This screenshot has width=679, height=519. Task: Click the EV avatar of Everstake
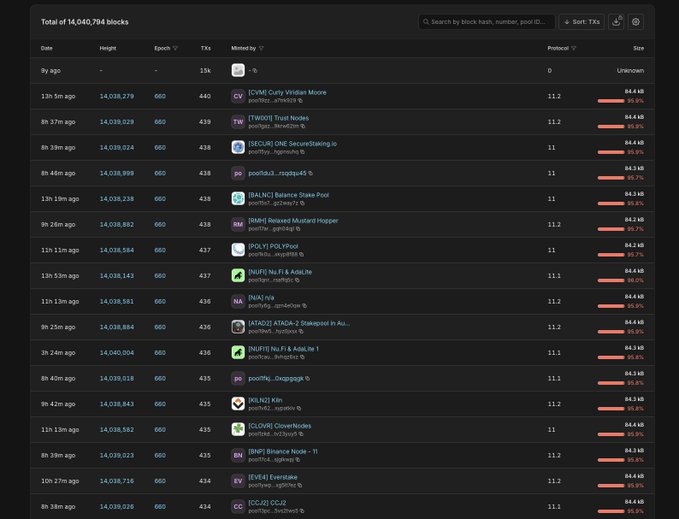pyautogui.click(x=238, y=481)
